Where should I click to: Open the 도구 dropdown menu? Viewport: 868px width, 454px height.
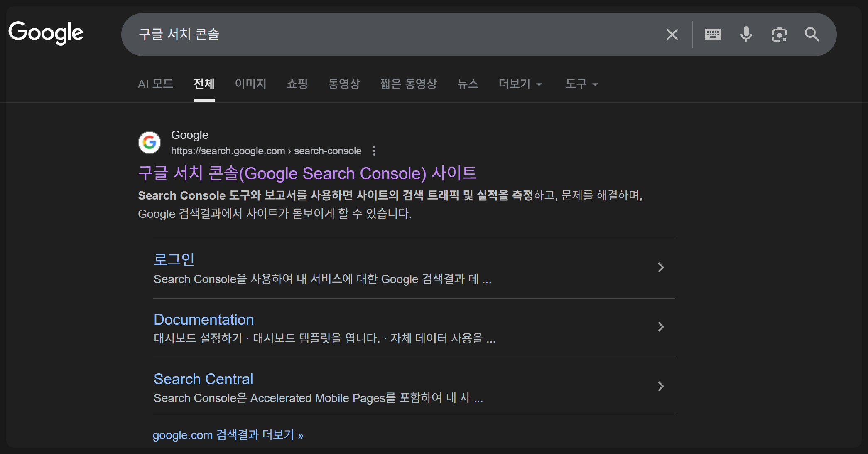tap(581, 84)
